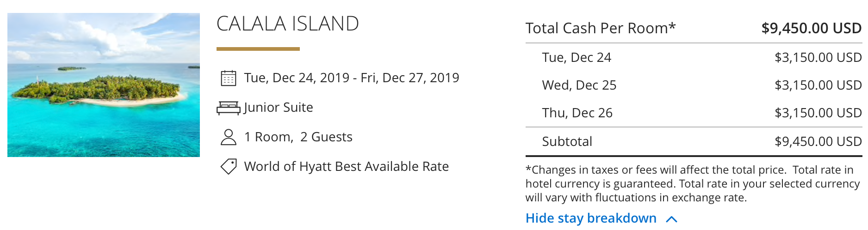Collapse breakdown using the chevron up arrow
The height and width of the screenshot is (230, 868).
click(x=671, y=219)
